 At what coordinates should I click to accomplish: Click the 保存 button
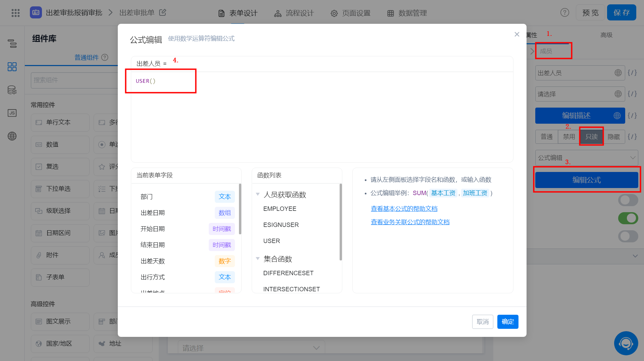click(622, 13)
